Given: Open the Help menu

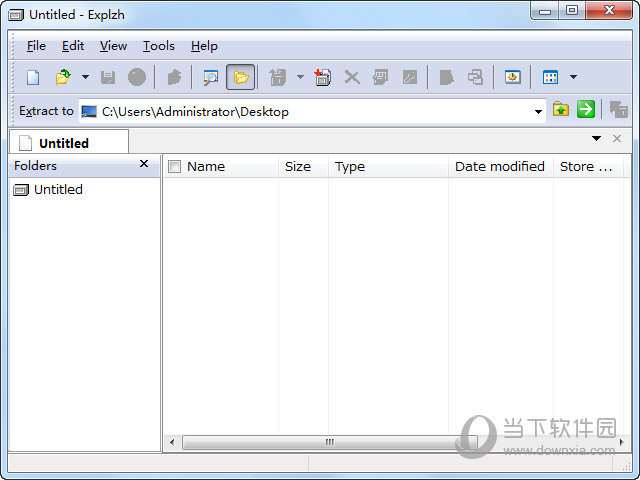Looking at the screenshot, I should tap(204, 46).
